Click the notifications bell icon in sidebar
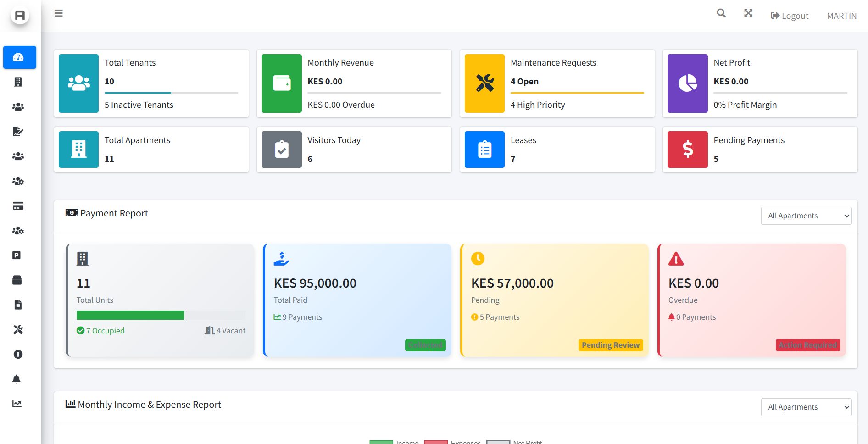868x444 pixels. coord(17,379)
